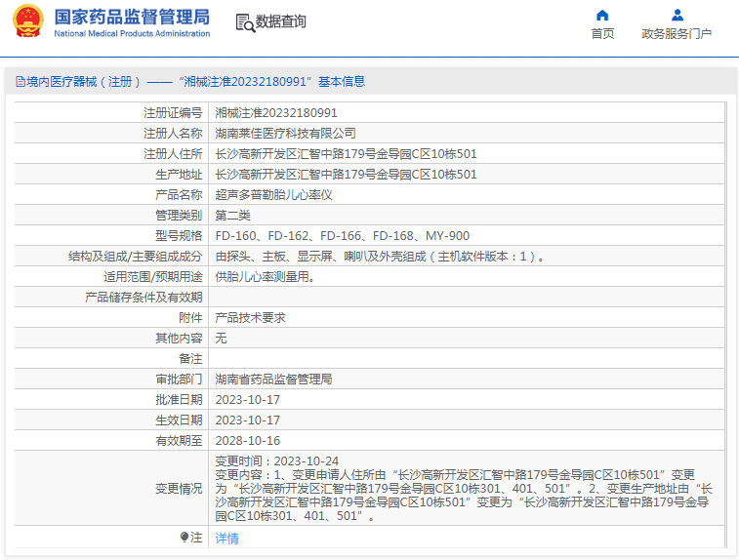The width and height of the screenshot is (739, 560).
Task: Click 产品技术要求 attachment value
Action: 250,318
